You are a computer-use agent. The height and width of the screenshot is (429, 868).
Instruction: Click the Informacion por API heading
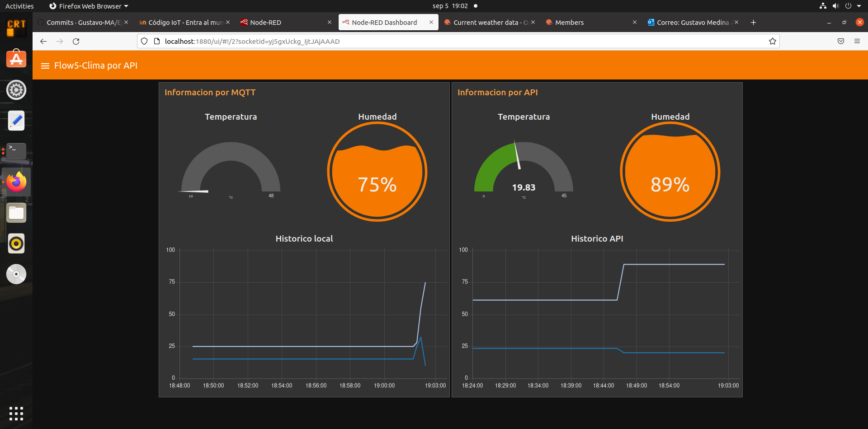(498, 93)
